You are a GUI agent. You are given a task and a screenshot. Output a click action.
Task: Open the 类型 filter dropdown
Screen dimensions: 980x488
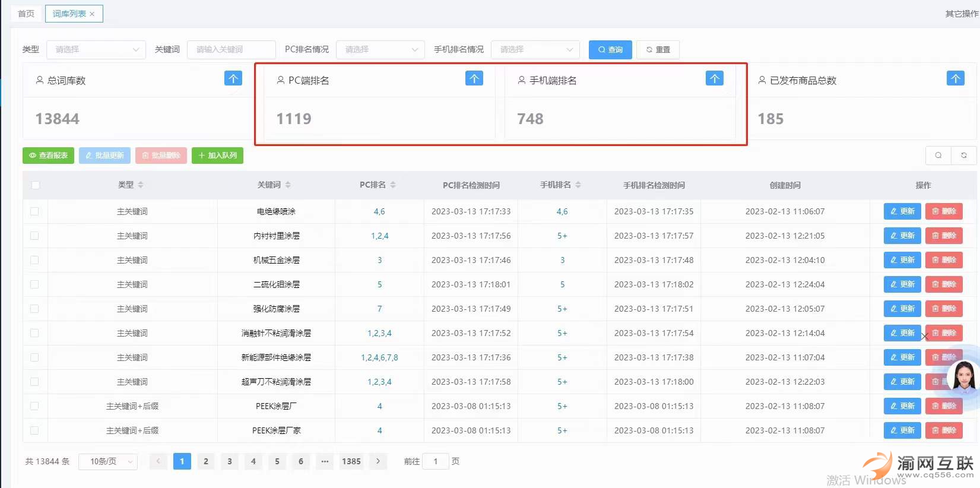coord(96,50)
